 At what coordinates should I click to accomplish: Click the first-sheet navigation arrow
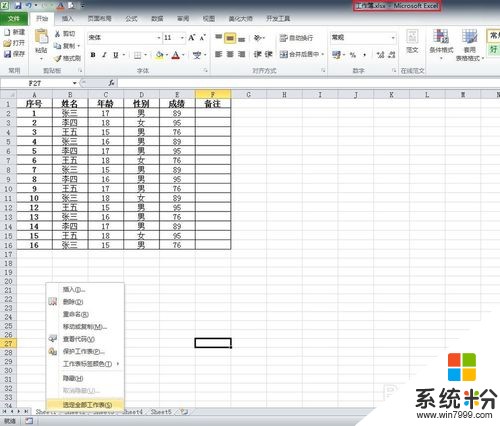pyautogui.click(x=5, y=412)
